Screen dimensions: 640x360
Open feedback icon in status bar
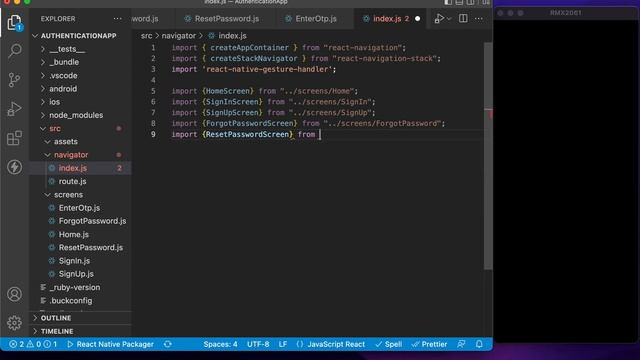(x=461, y=344)
